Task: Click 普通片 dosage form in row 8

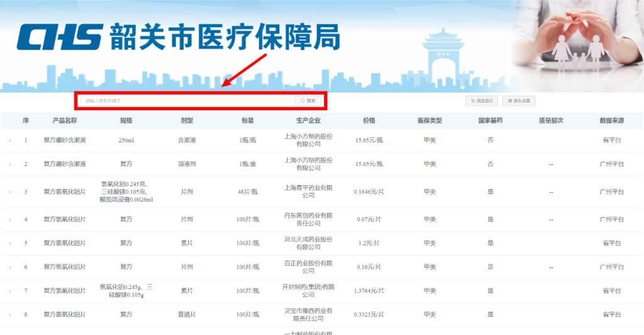Action: tap(187, 315)
